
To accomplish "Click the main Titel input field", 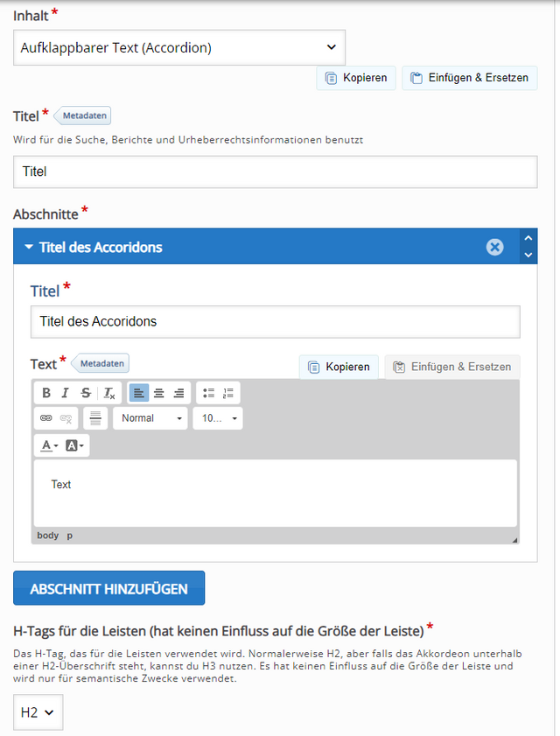I will point(275,172).
